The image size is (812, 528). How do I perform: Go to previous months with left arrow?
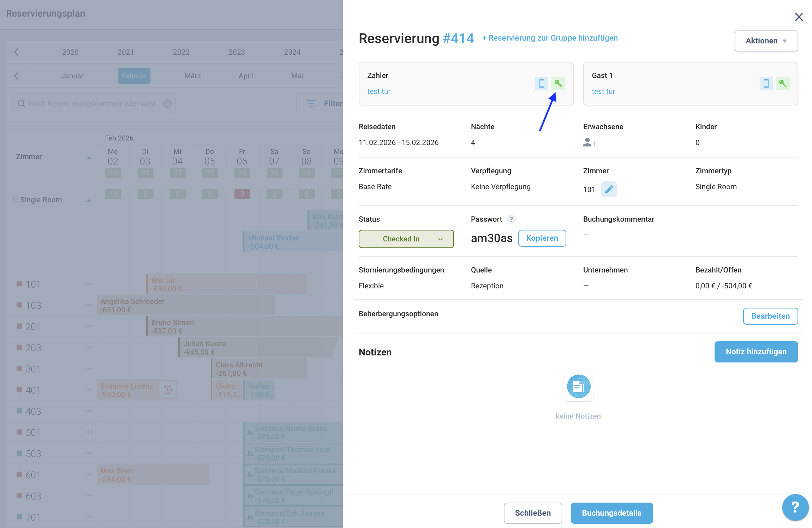click(16, 76)
